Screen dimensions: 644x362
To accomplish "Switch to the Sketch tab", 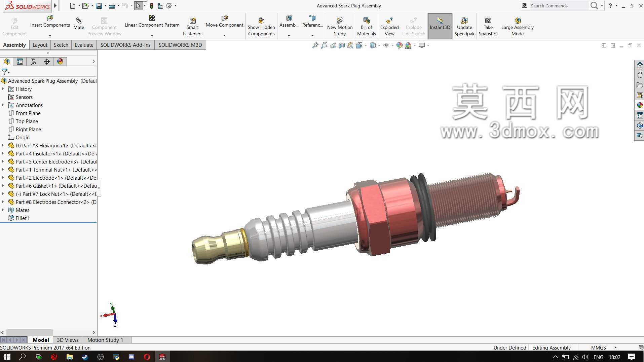I will [x=61, y=45].
